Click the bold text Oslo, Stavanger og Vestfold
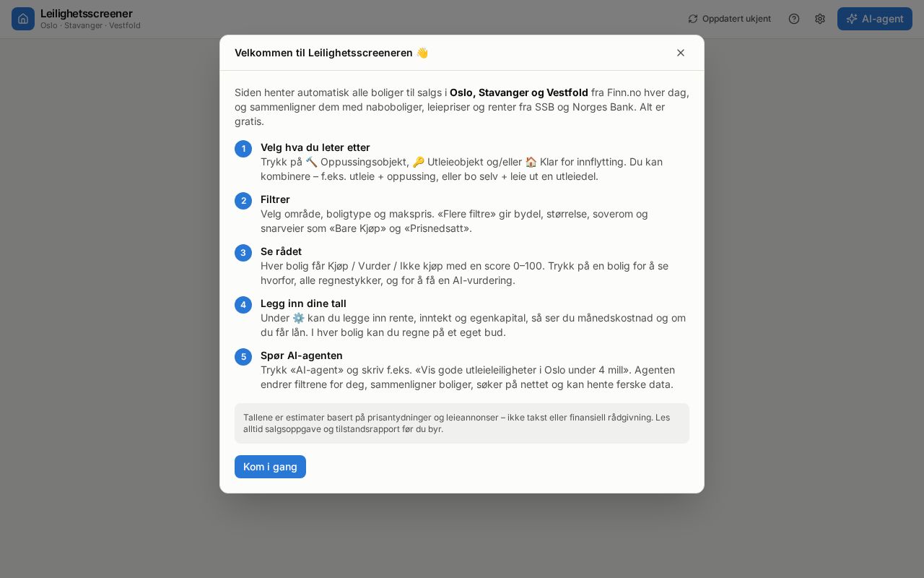This screenshot has height=578, width=924. (519, 92)
